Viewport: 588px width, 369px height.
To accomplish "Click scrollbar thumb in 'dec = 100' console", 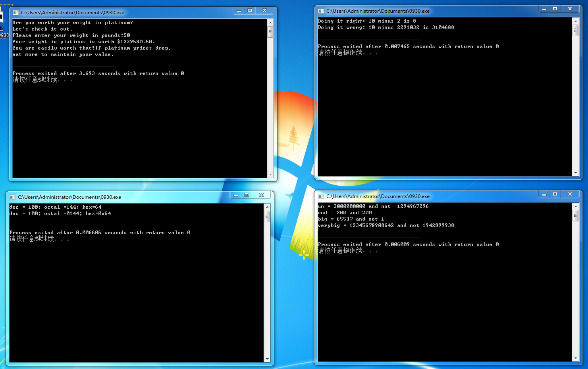I will pos(267,216).
